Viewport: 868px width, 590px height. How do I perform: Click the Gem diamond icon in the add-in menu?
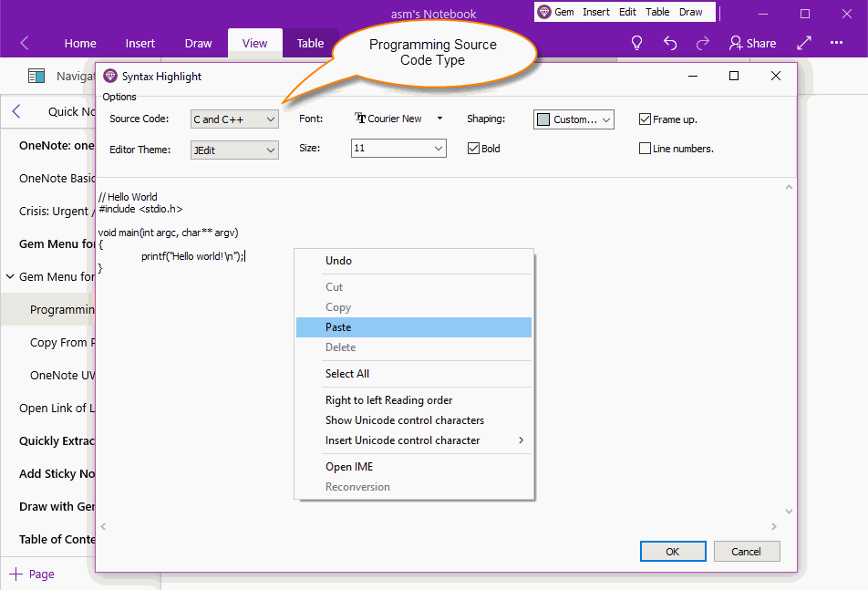pyautogui.click(x=544, y=12)
